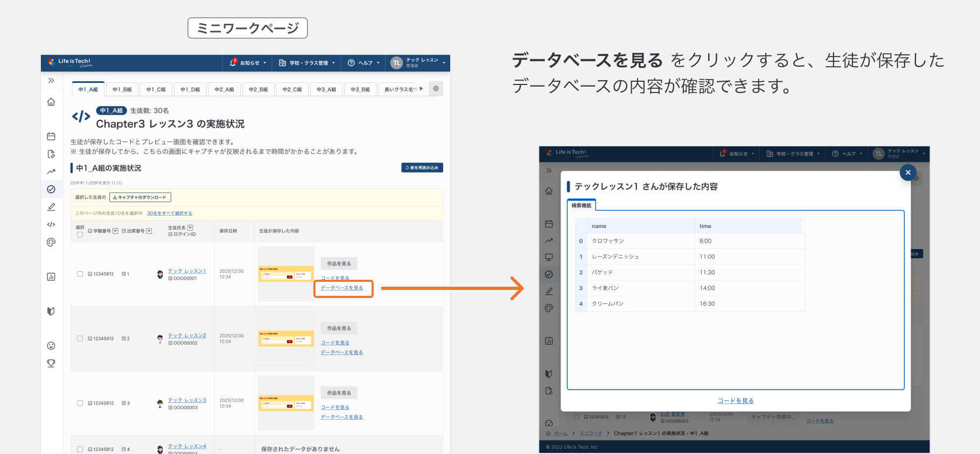Open the preview thumbnail of テック レッスン3
This screenshot has height=454, width=980.
pos(286,403)
